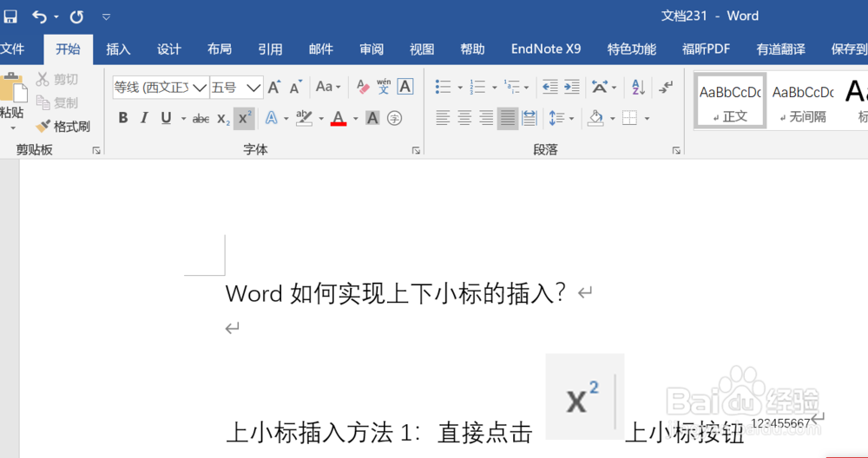
Task: Select the 无间隔 style thumbnail
Action: point(803,101)
